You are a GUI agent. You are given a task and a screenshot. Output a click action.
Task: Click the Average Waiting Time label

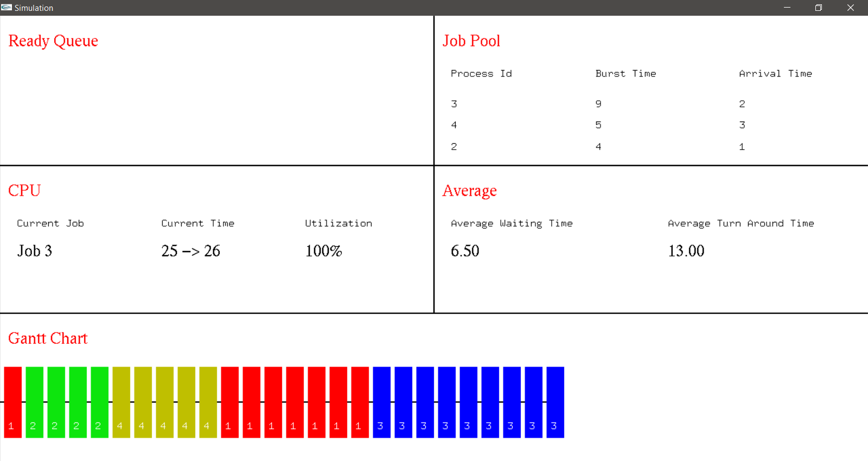512,223
